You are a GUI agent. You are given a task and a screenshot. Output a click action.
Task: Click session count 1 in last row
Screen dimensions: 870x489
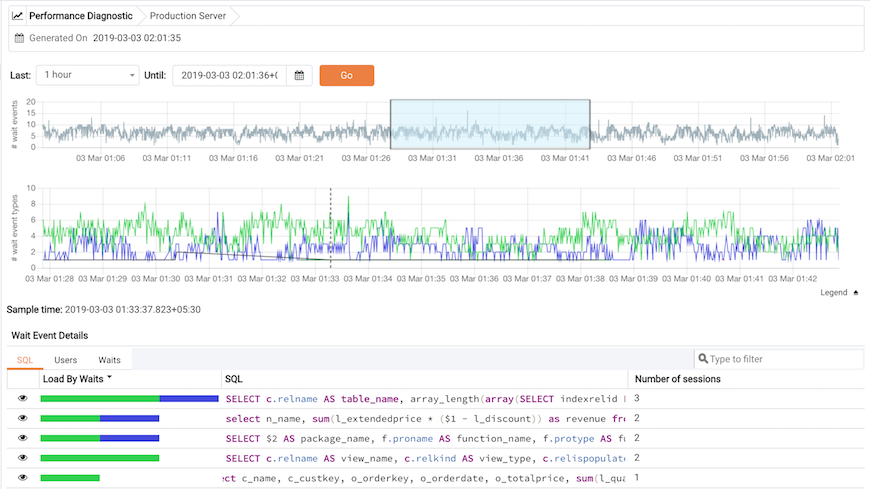(x=636, y=477)
